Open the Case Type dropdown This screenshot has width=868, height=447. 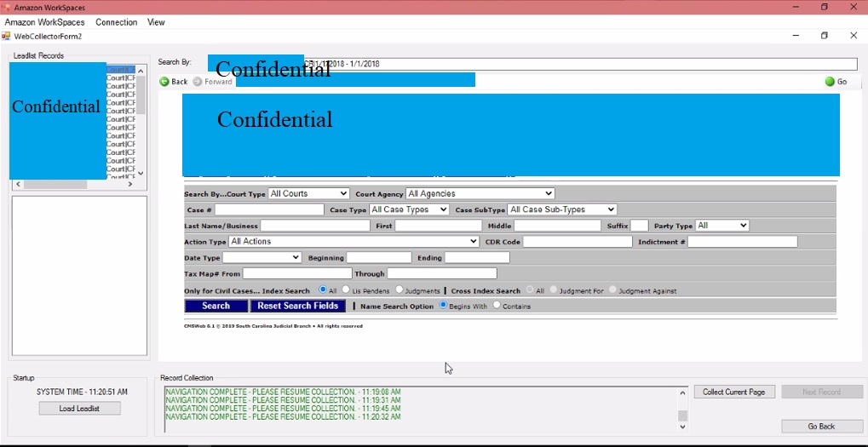tap(409, 209)
